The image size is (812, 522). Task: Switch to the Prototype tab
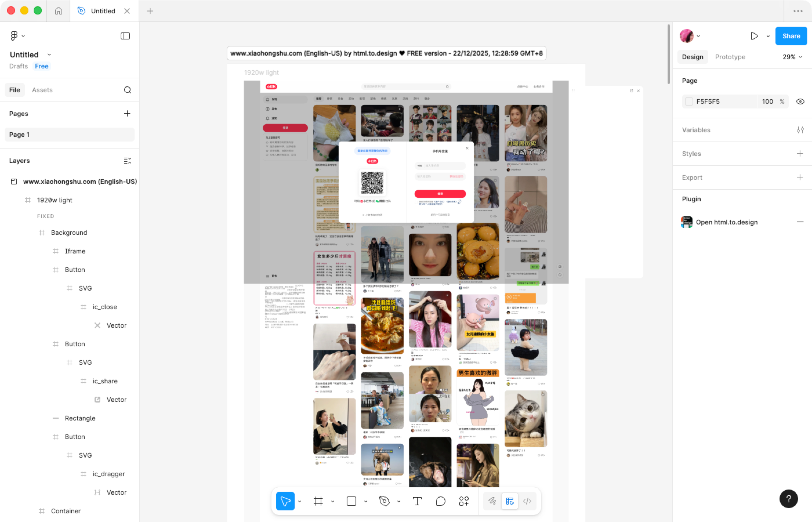pos(730,57)
